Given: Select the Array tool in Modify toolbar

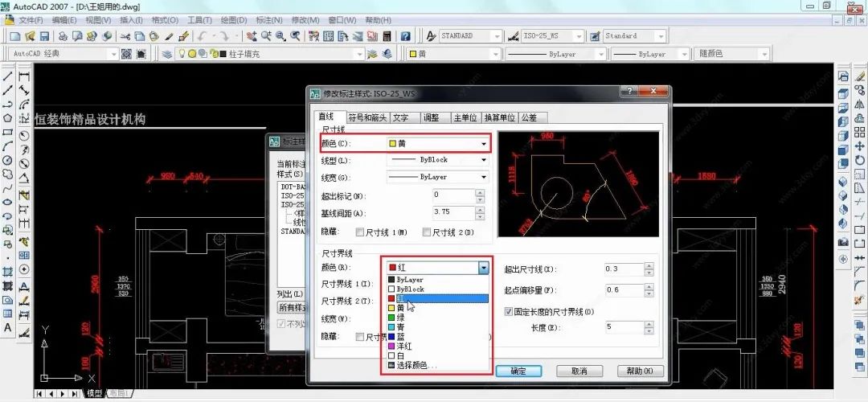Looking at the screenshot, I should point(860,133).
